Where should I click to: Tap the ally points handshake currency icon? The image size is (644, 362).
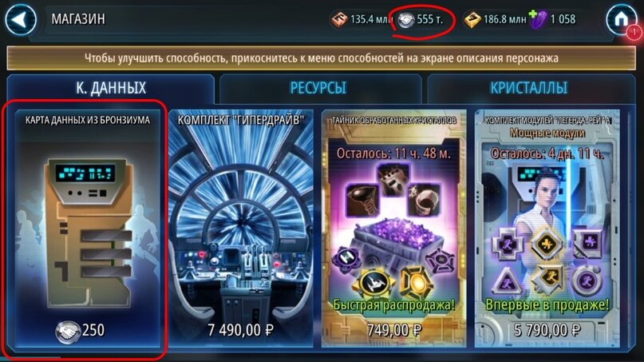(405, 20)
